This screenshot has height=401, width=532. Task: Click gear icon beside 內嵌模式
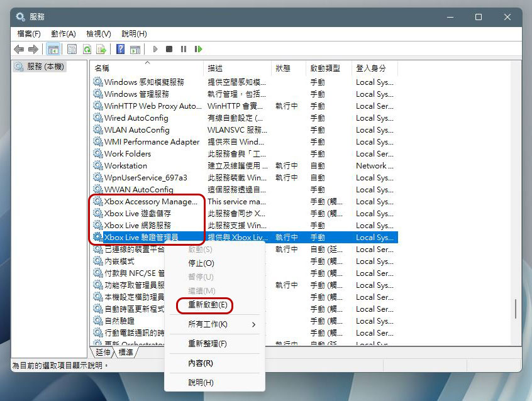98,261
